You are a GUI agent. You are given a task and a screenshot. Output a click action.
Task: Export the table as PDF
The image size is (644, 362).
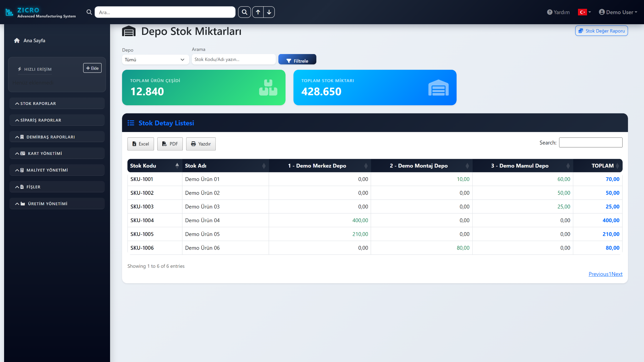coord(170,144)
